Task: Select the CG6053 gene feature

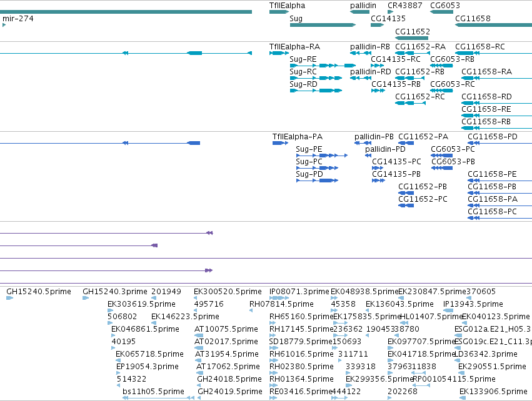Action: pos(441,12)
